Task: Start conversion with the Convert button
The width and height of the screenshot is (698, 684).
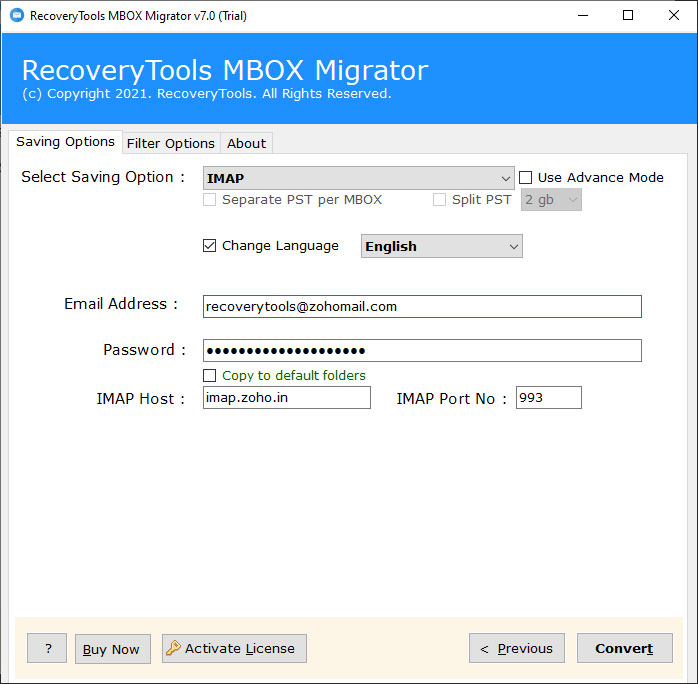Action: [x=625, y=648]
